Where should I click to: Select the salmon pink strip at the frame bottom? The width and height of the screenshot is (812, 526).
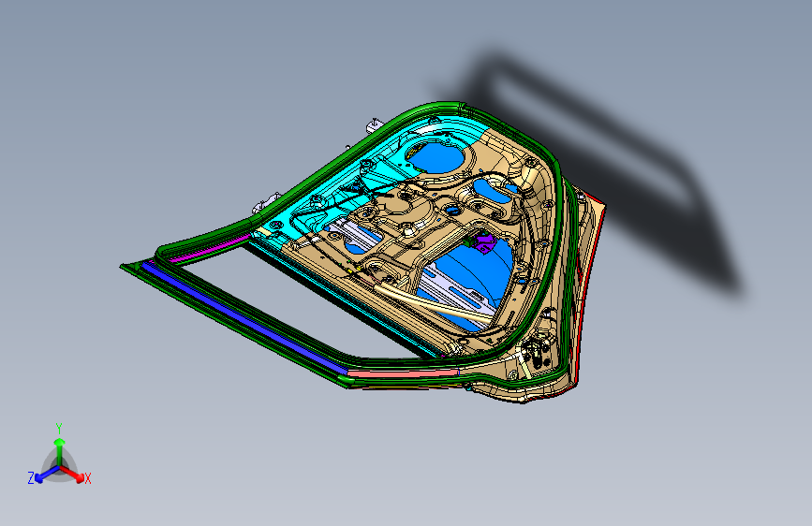click(x=403, y=373)
